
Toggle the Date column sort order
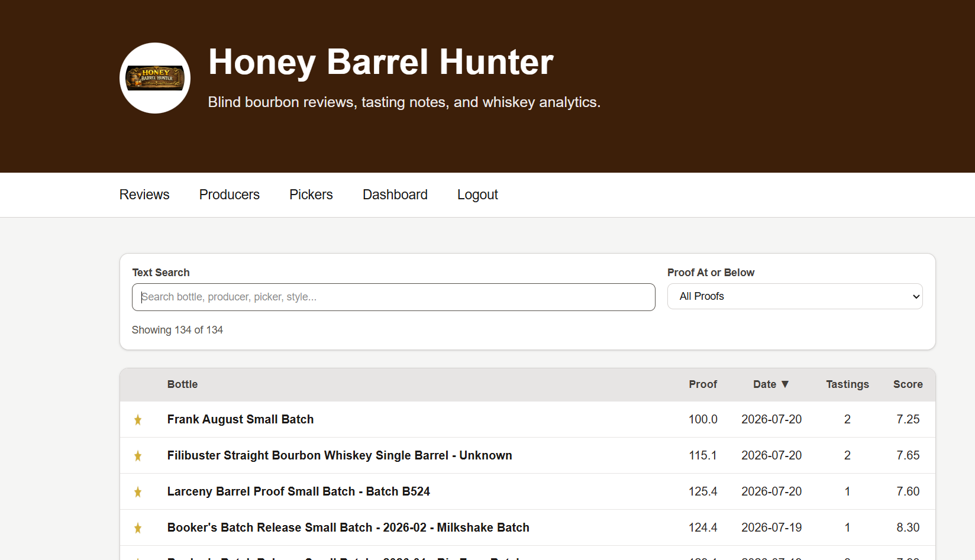[x=771, y=384]
